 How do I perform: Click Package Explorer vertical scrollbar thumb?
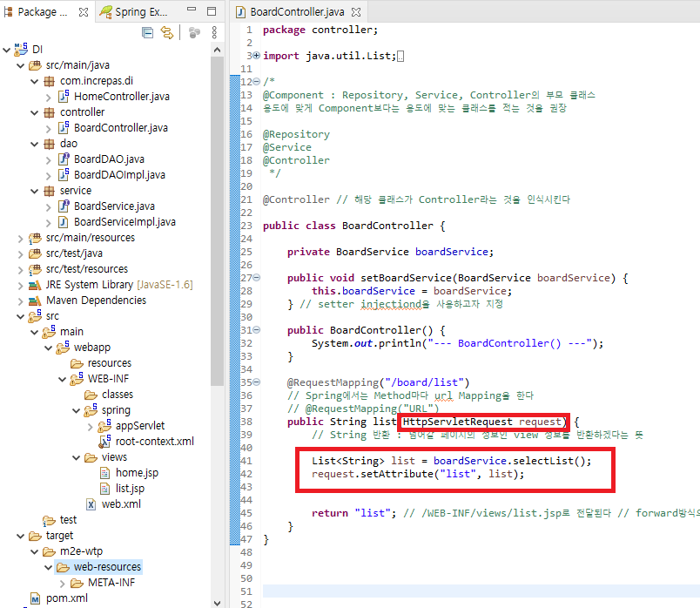(218, 221)
